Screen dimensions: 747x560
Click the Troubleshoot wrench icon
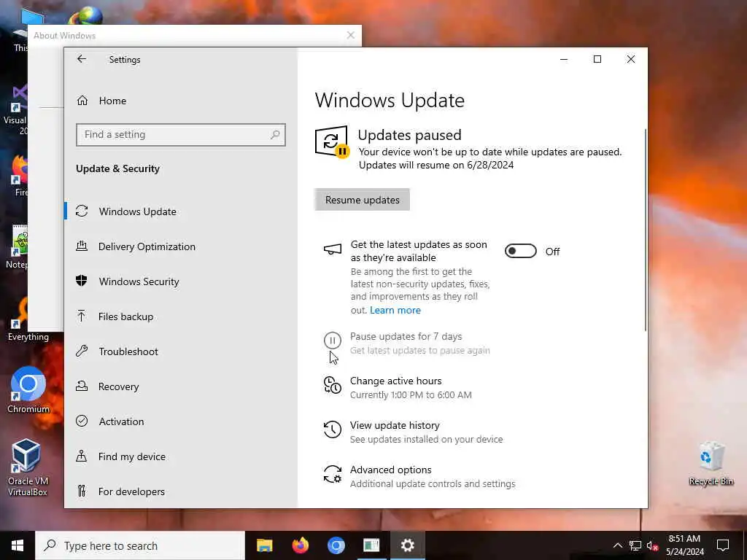point(82,351)
